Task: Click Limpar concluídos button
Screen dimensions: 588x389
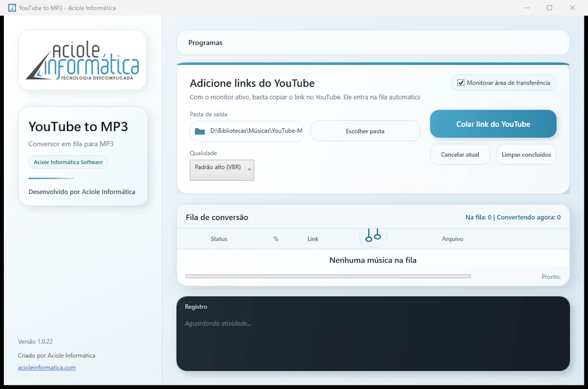Action: click(526, 154)
